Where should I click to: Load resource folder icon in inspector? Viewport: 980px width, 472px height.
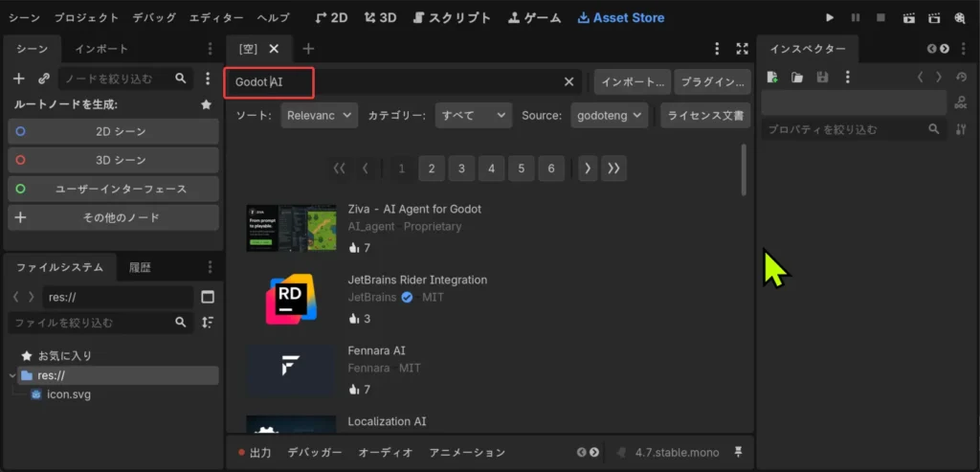click(x=797, y=77)
